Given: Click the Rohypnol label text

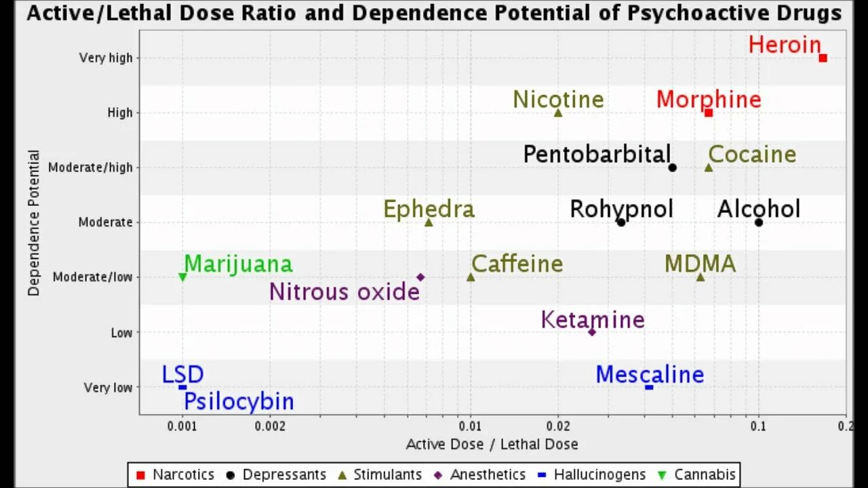Looking at the screenshot, I should coord(621,209).
